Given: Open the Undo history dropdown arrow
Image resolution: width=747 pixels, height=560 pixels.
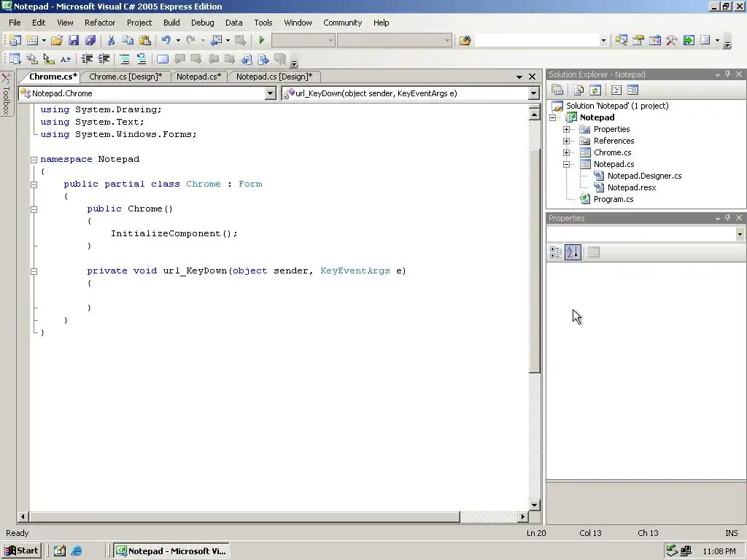Looking at the screenshot, I should click(178, 41).
